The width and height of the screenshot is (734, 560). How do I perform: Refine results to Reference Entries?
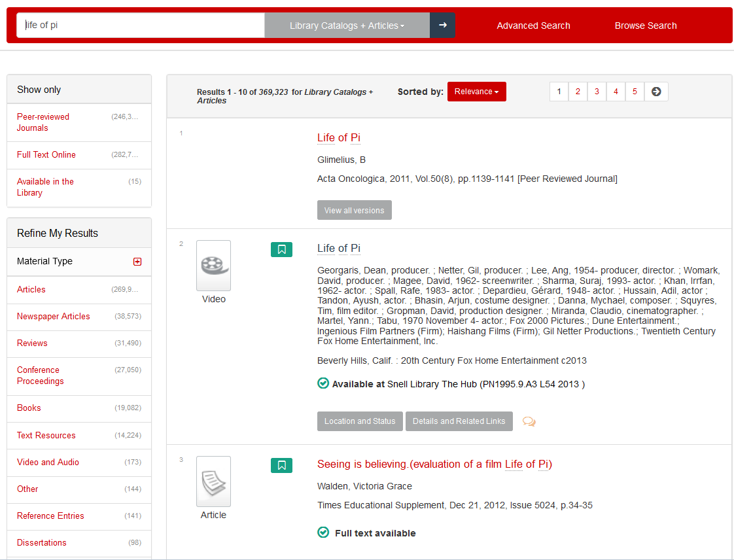[50, 516]
